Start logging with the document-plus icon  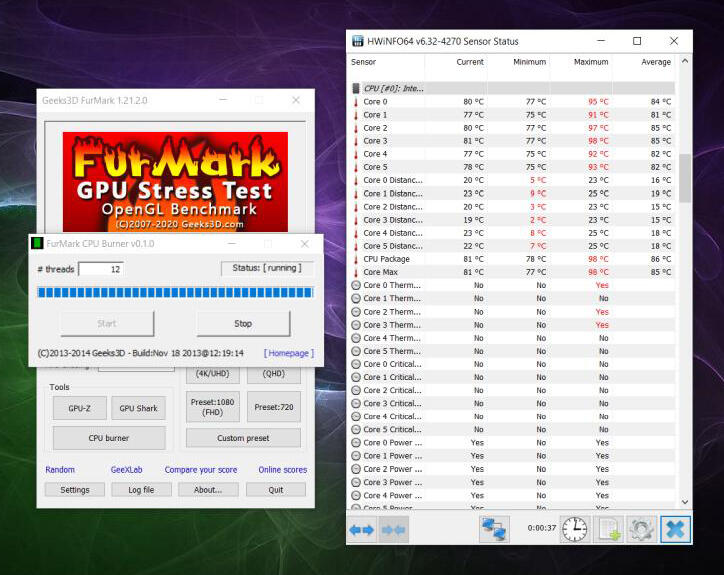click(609, 529)
